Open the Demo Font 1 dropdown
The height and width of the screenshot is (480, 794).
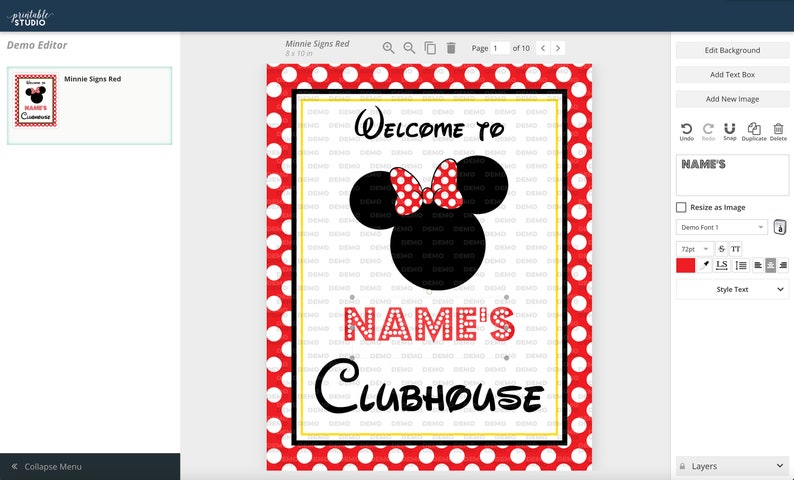tap(722, 227)
